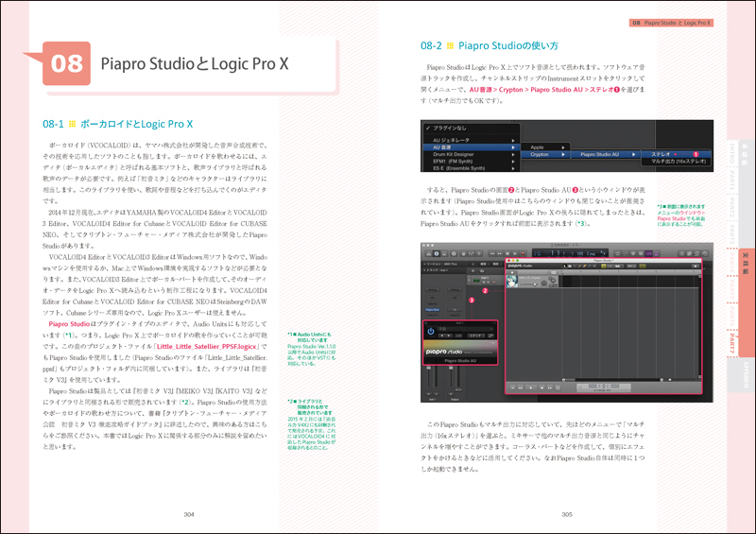Image resolution: width=756 pixels, height=534 pixels.
Task: Click the Duplicate Track icon beside the plus button
Action: tap(481, 270)
